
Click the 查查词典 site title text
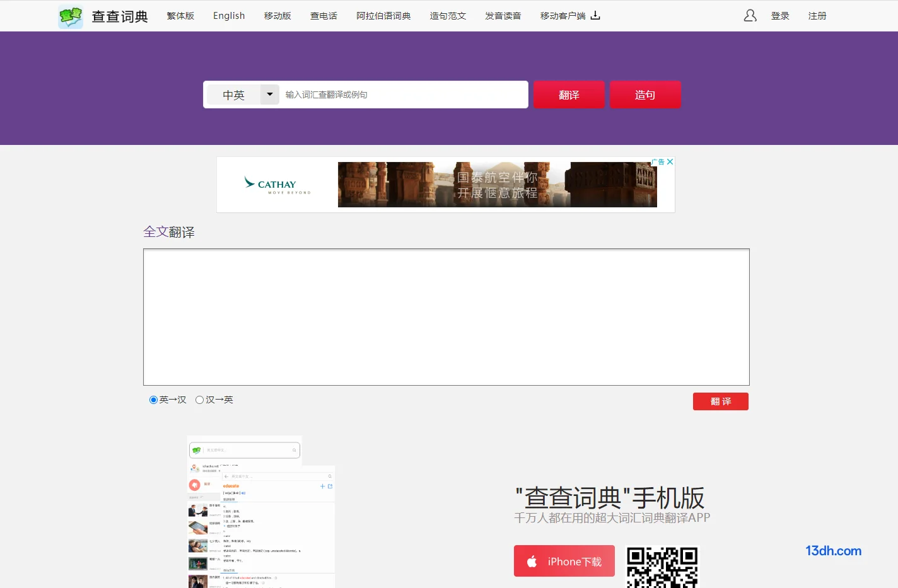pyautogui.click(x=120, y=16)
